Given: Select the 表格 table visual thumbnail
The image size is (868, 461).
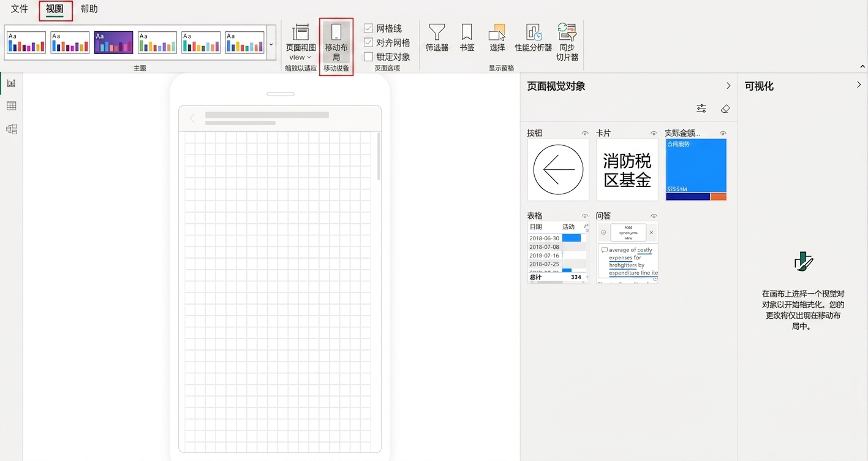Looking at the screenshot, I should coord(558,252).
